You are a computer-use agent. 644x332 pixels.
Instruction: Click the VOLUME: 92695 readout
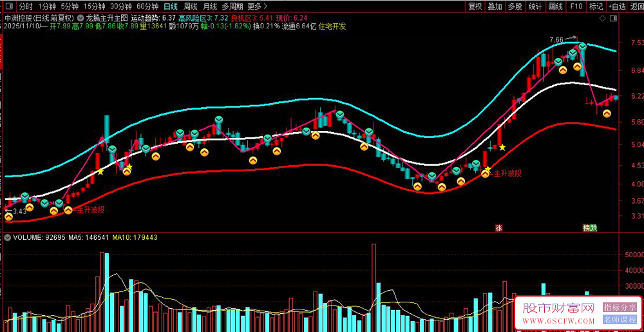point(39,237)
